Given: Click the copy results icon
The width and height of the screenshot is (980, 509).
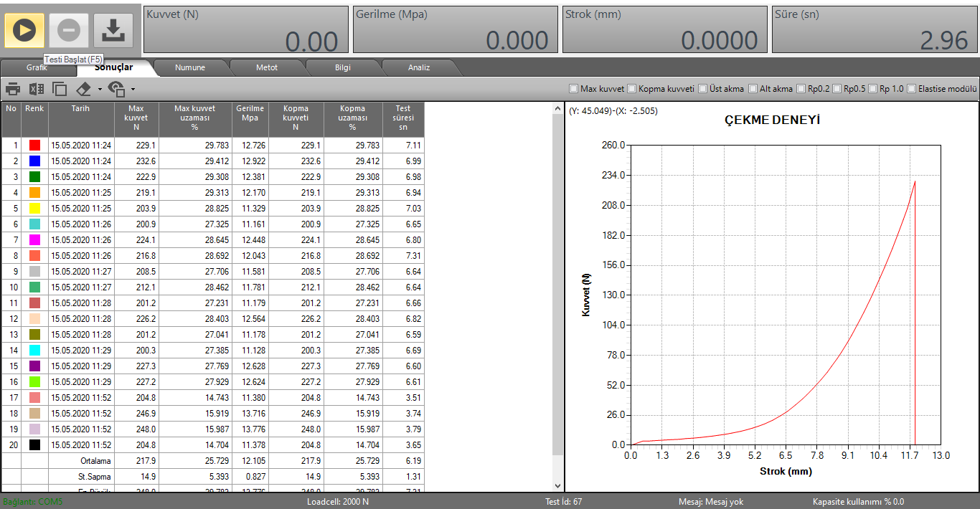Looking at the screenshot, I should pos(60,89).
